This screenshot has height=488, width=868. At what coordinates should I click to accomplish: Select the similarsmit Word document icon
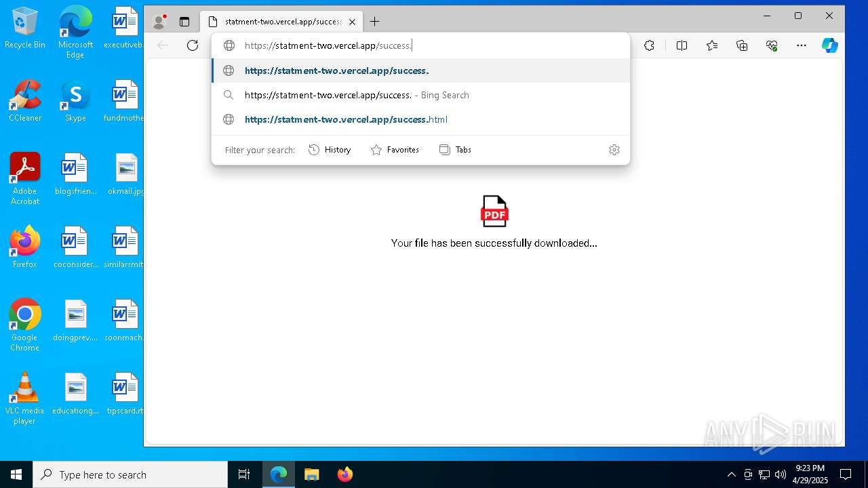(125, 248)
